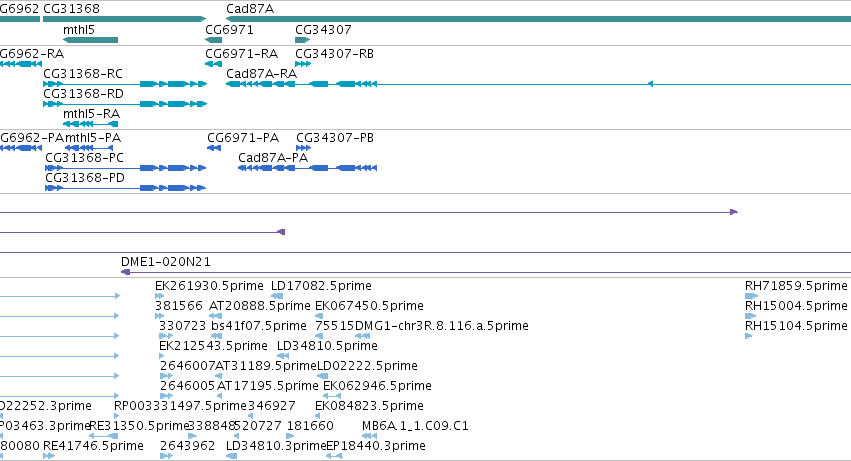This screenshot has width=851, height=461.
Task: Open BAC clone DME1-020N21
Action: (166, 262)
